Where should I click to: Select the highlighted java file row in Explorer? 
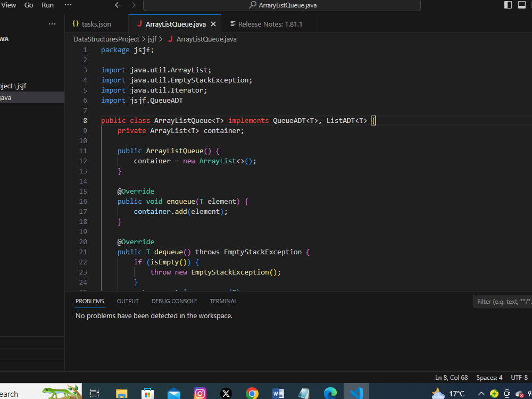pos(32,98)
